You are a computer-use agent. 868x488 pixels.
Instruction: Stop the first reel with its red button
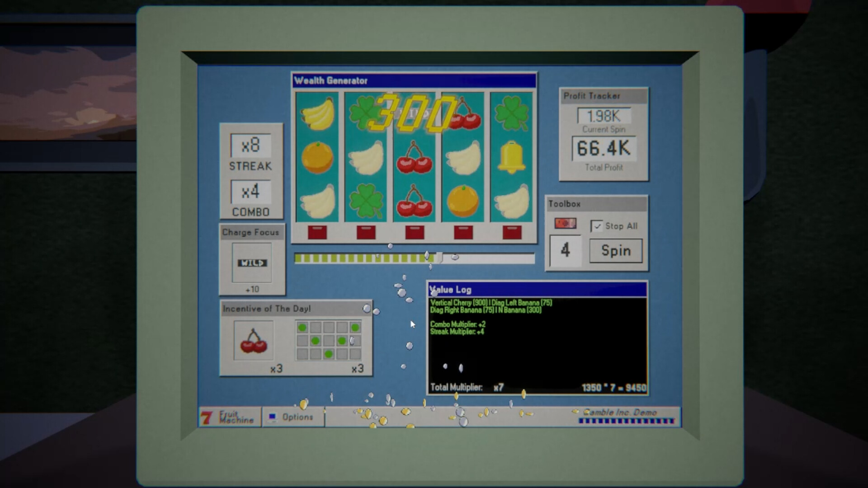317,232
